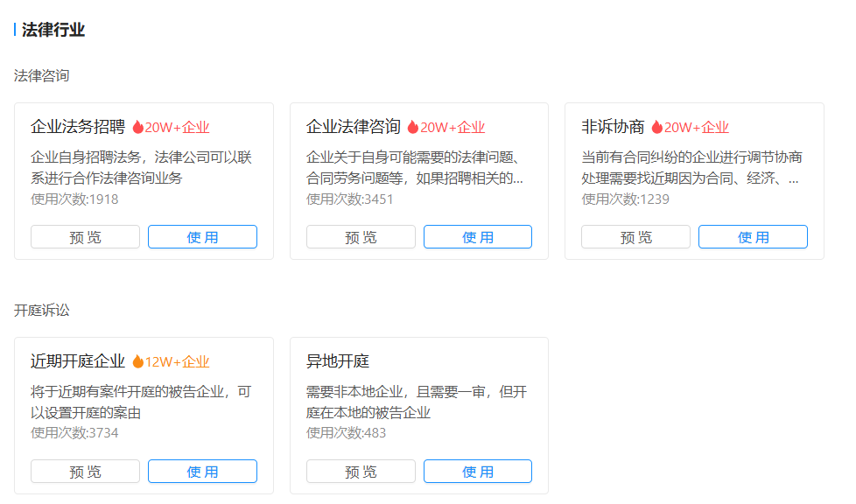Screen dimensions: 856x504
Task: Preview the 非诉协商 template
Action: point(636,237)
